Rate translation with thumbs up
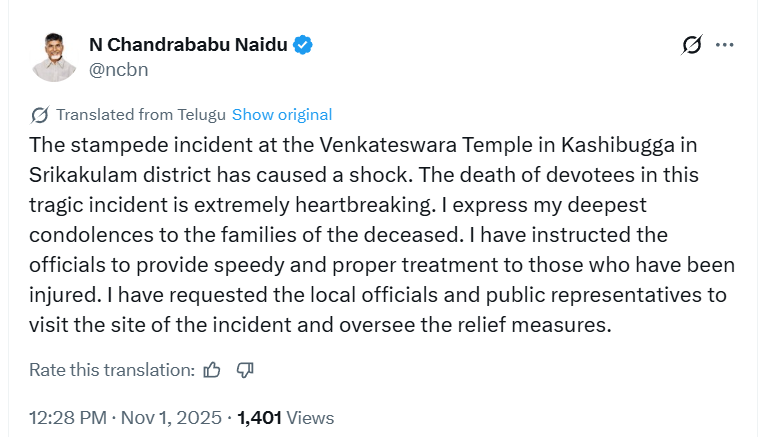This screenshot has height=437, width=779. click(212, 370)
